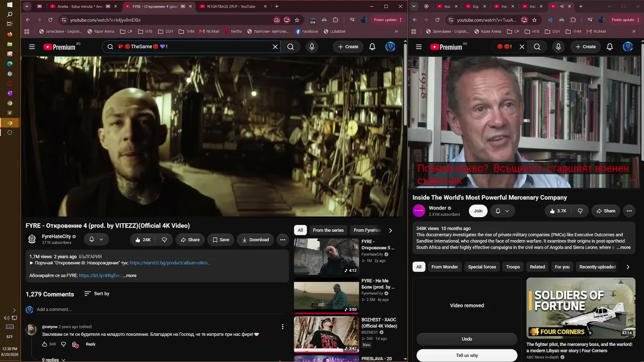
Task: Open FYRE - Не Ме Боли video thumbnail
Action: tap(327, 295)
